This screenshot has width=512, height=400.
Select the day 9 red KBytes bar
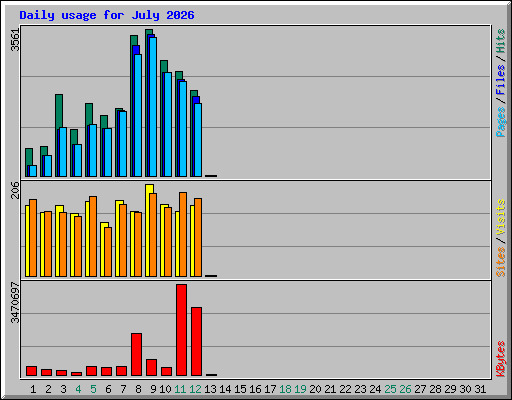[151, 367]
